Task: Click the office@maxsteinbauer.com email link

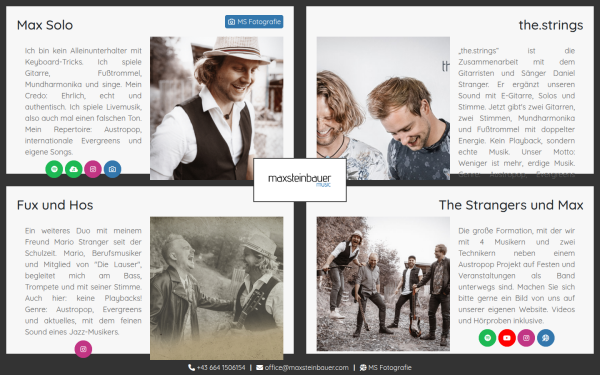Action: pos(302,367)
